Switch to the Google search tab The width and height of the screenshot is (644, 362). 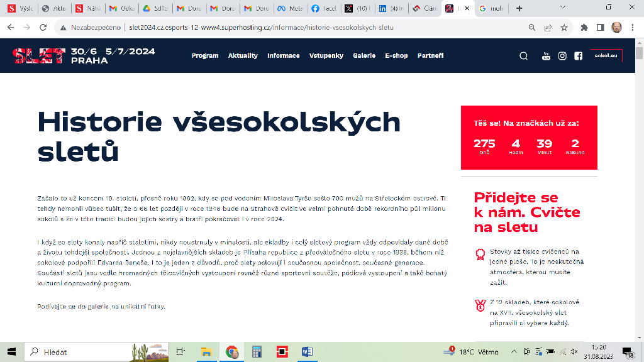[x=492, y=8]
